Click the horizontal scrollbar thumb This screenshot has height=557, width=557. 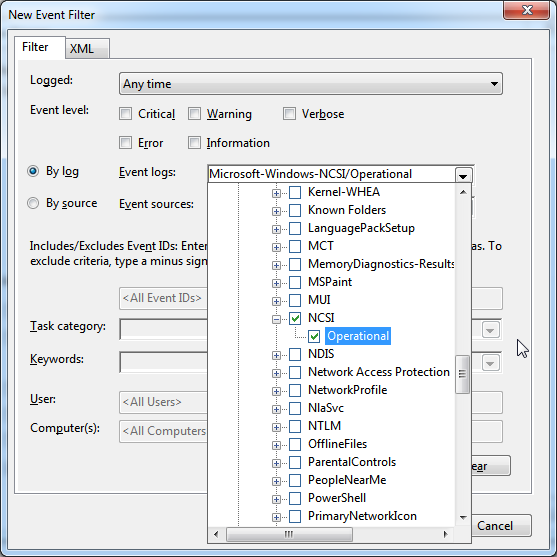[289, 534]
